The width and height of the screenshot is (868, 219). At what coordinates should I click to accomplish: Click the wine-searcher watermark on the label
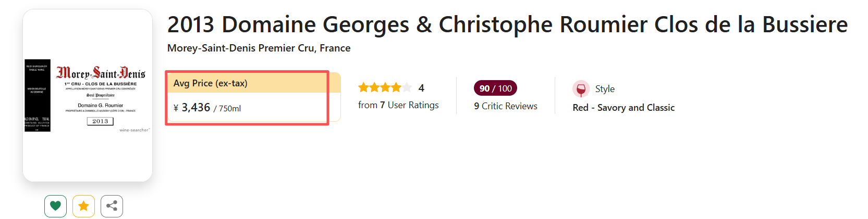[135, 130]
